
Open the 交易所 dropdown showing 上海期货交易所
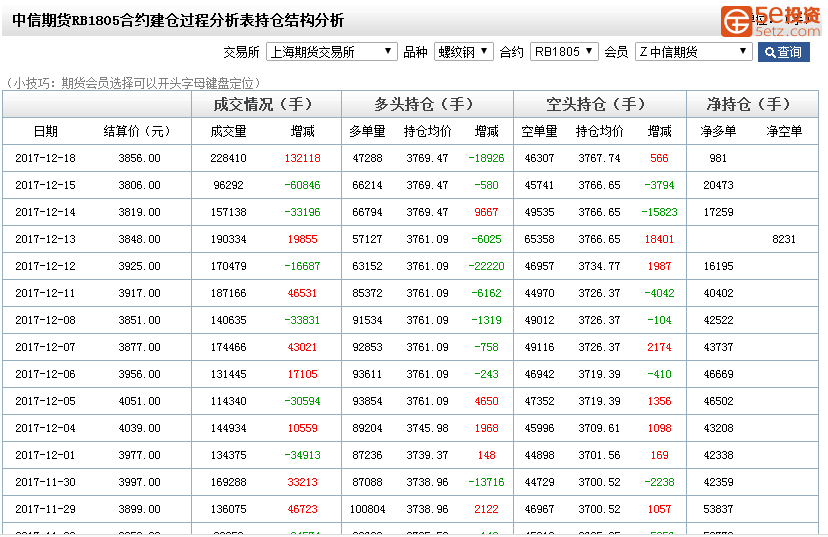point(332,52)
